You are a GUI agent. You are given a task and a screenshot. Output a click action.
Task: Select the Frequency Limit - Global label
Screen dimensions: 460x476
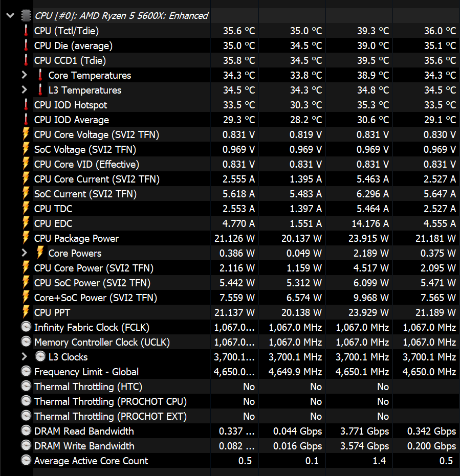click(86, 372)
